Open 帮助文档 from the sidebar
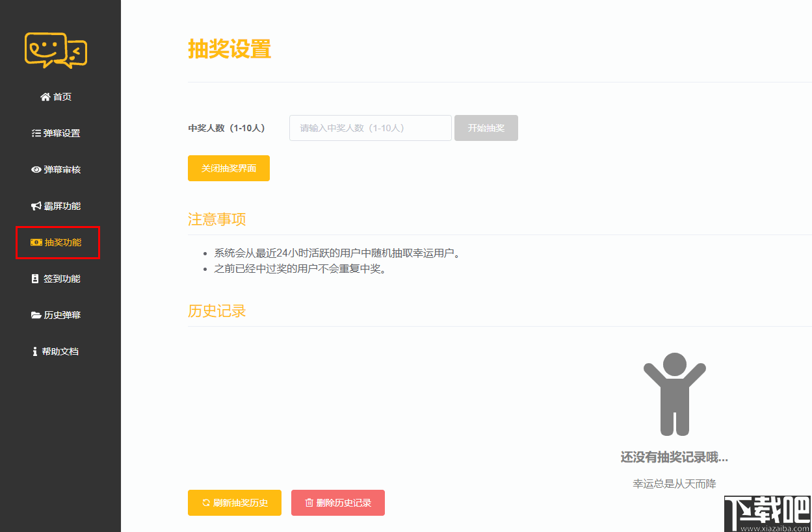 (60, 351)
